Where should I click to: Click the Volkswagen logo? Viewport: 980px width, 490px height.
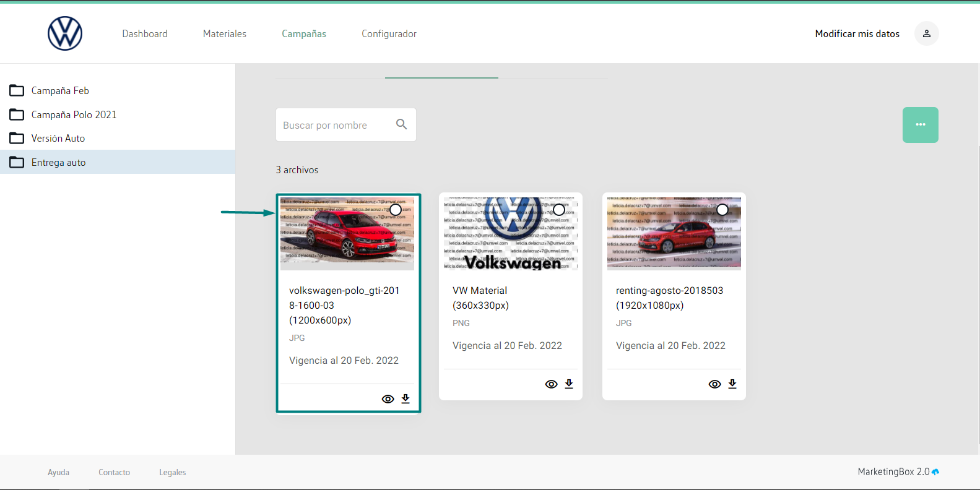pyautogui.click(x=65, y=33)
